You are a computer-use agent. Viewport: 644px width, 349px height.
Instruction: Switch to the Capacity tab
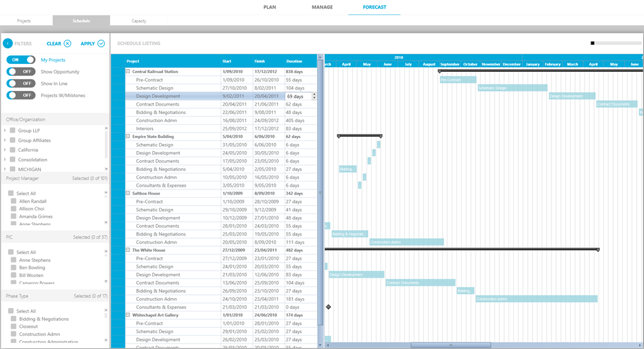click(139, 21)
